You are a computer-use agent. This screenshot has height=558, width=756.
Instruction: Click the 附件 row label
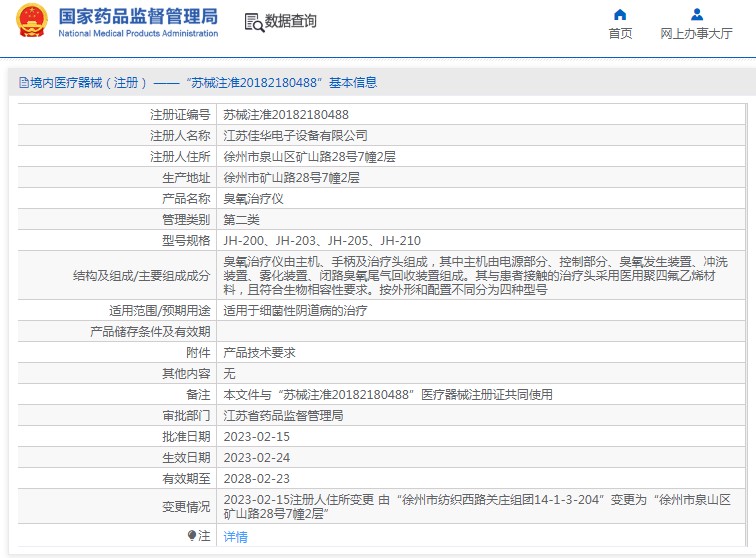click(x=198, y=352)
